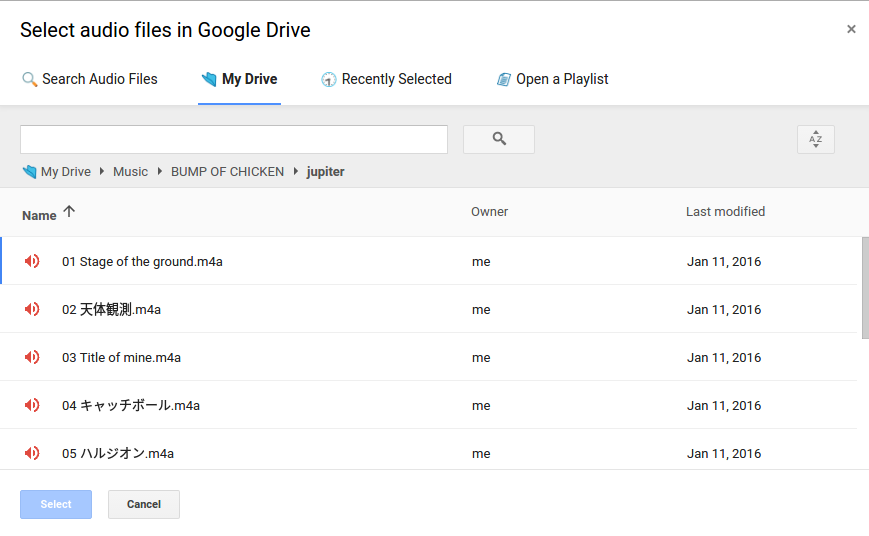Expand the arrow after BUMP OF CHICKEN breadcrumb

[x=295, y=171]
